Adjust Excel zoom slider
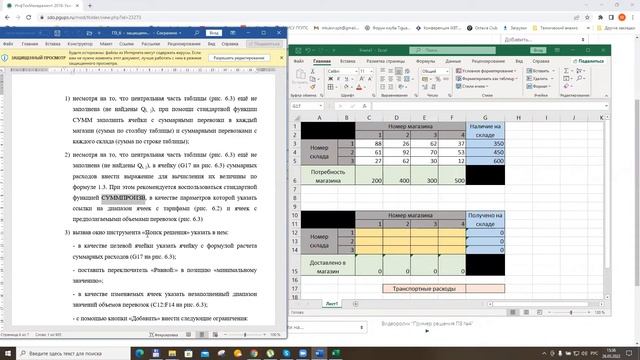Viewport: 640px width, 360px height. click(x=571, y=312)
